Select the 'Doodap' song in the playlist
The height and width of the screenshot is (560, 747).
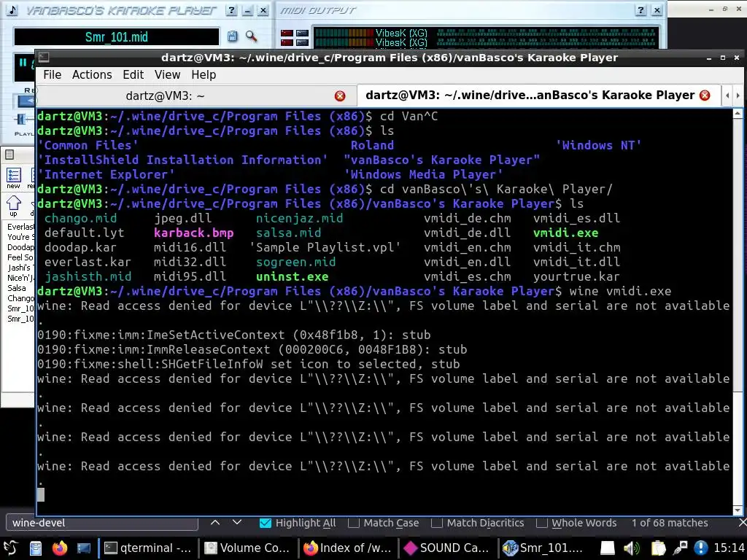click(20, 247)
